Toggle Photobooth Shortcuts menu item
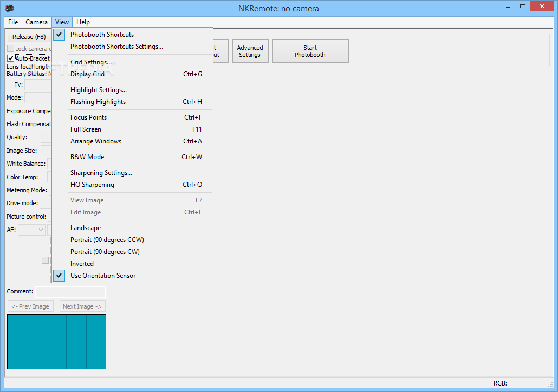 click(132, 35)
